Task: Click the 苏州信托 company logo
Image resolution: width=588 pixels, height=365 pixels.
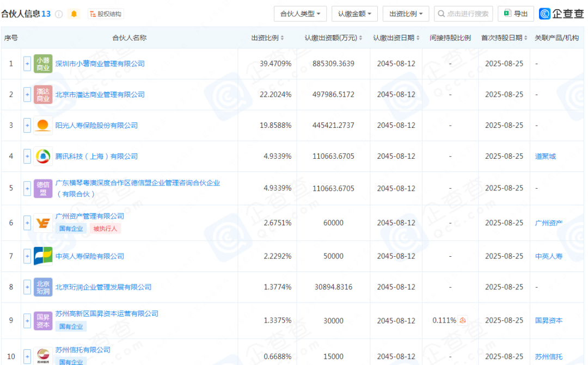Action: (43, 356)
